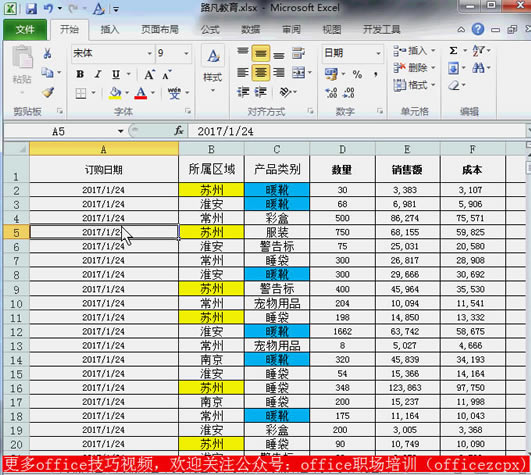Toggle Bold formatting
The height and width of the screenshot is (475, 531).
80,74
